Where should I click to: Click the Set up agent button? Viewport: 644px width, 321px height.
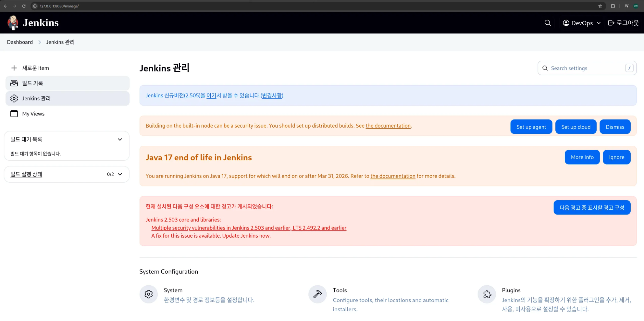click(531, 127)
